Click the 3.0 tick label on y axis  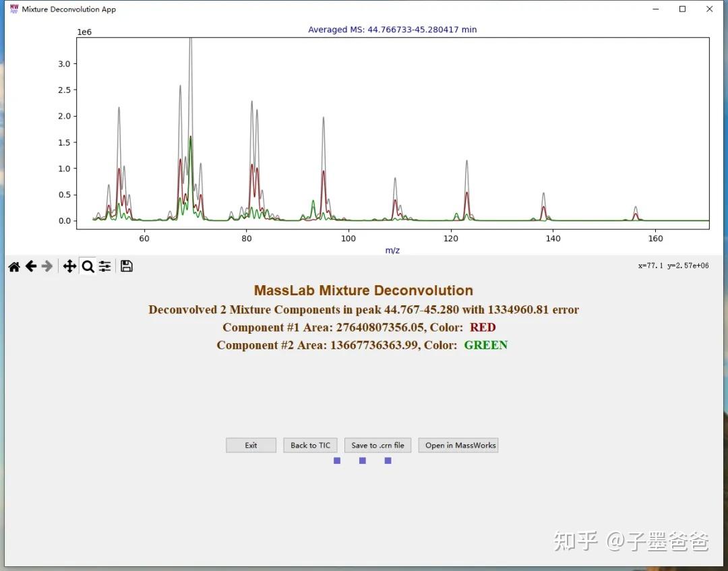pos(64,64)
